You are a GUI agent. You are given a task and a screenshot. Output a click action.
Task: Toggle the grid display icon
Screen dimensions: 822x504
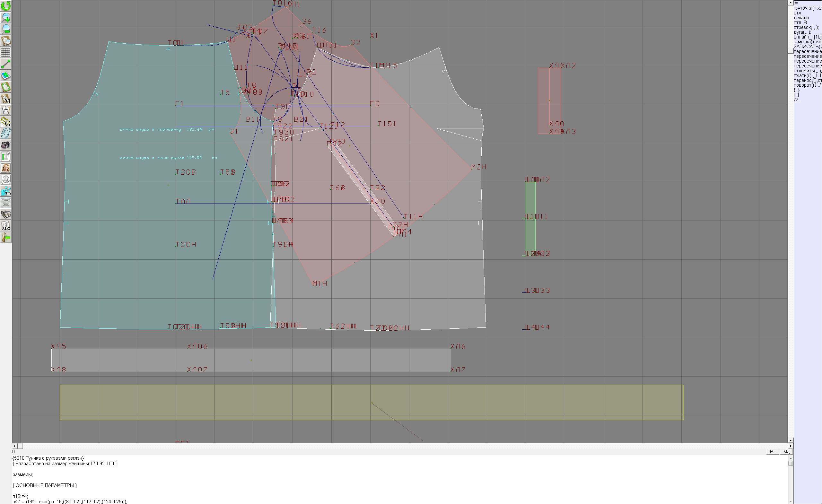point(6,52)
